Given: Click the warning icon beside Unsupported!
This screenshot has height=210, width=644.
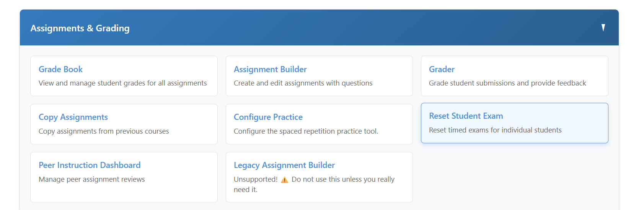Looking at the screenshot, I should click(x=285, y=180).
